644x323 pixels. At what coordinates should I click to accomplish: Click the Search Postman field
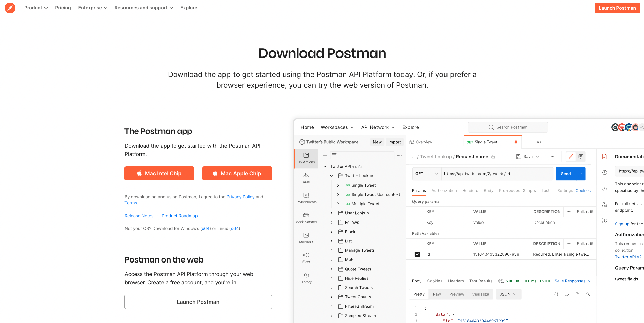pos(508,127)
